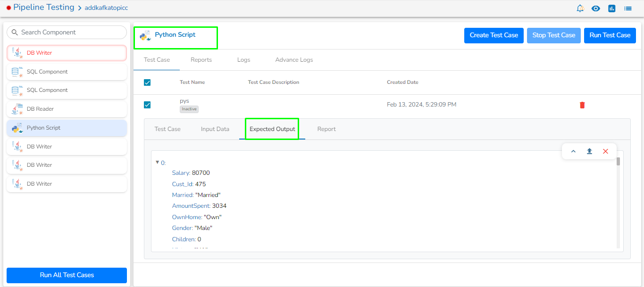This screenshot has height=287, width=644.
Task: Click the pys test name
Action: tap(184, 101)
